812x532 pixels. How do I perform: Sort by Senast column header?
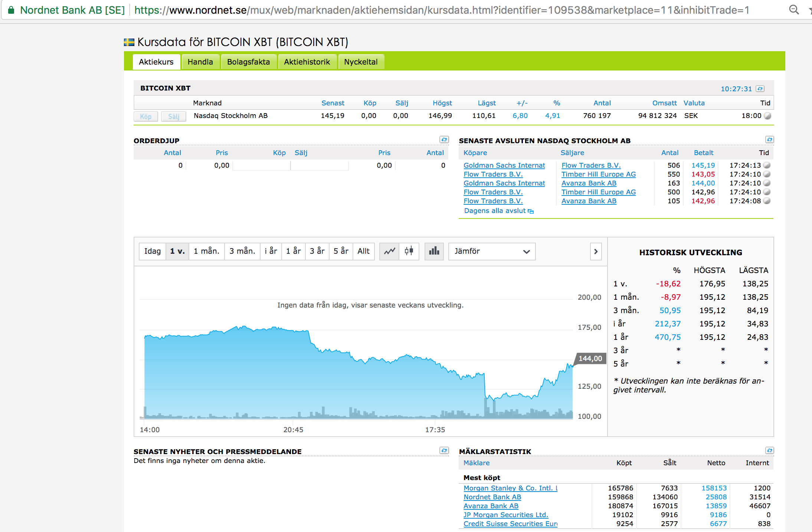[333, 103]
